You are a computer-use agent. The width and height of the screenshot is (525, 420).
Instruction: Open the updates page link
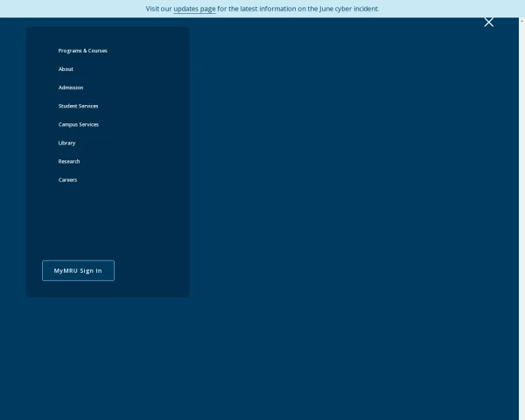pos(194,9)
